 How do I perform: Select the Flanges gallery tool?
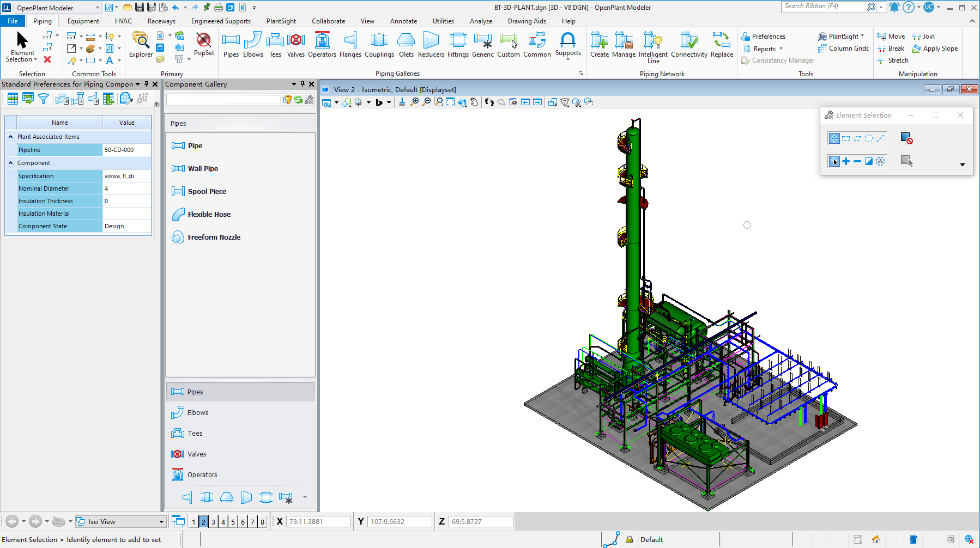point(350,46)
